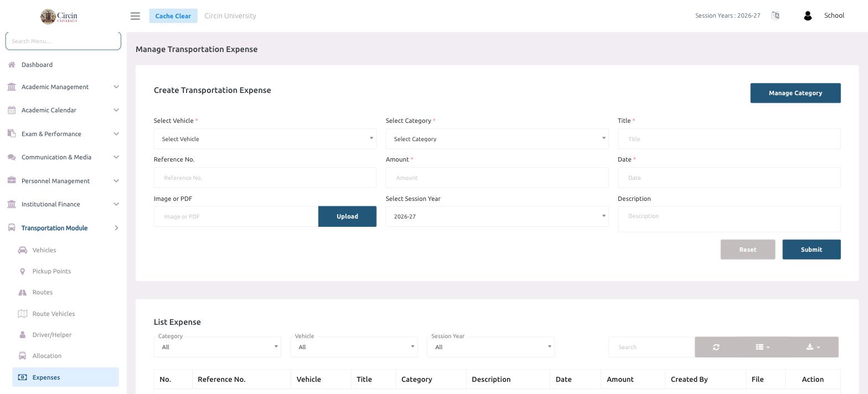Reset the expense form

tap(748, 250)
